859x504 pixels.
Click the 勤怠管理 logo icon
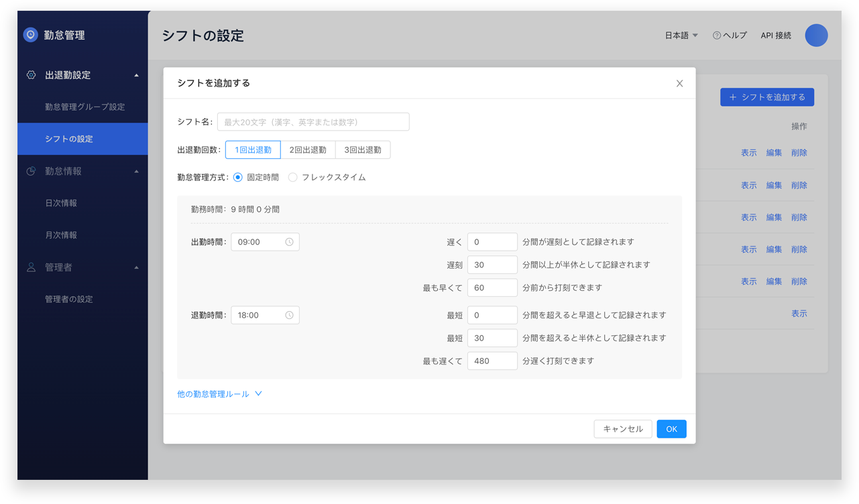click(x=30, y=35)
